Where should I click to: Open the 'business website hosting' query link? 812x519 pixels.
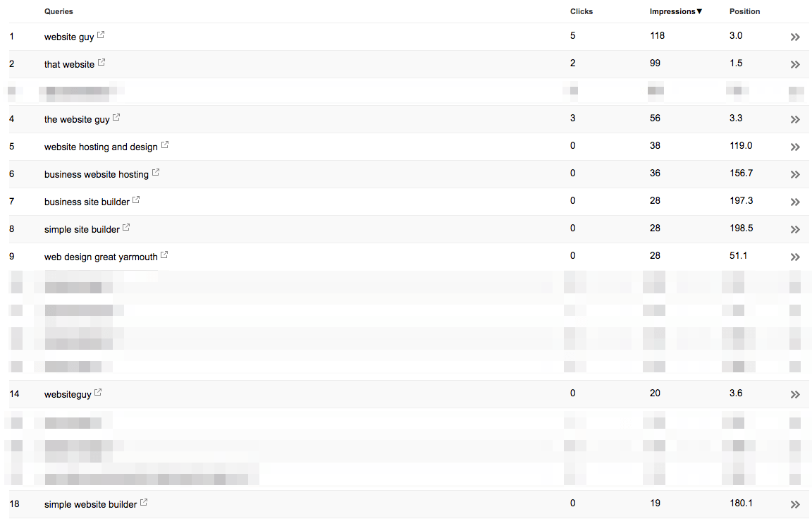97,175
